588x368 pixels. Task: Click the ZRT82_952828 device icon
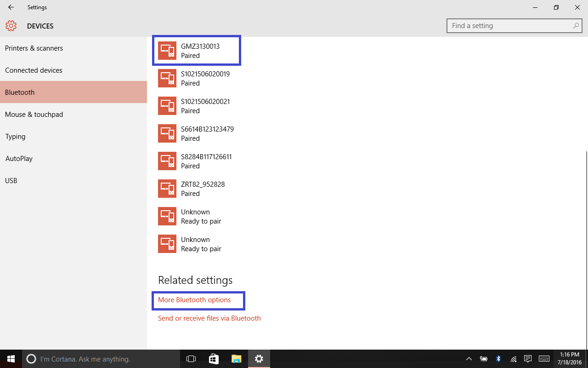pos(167,189)
